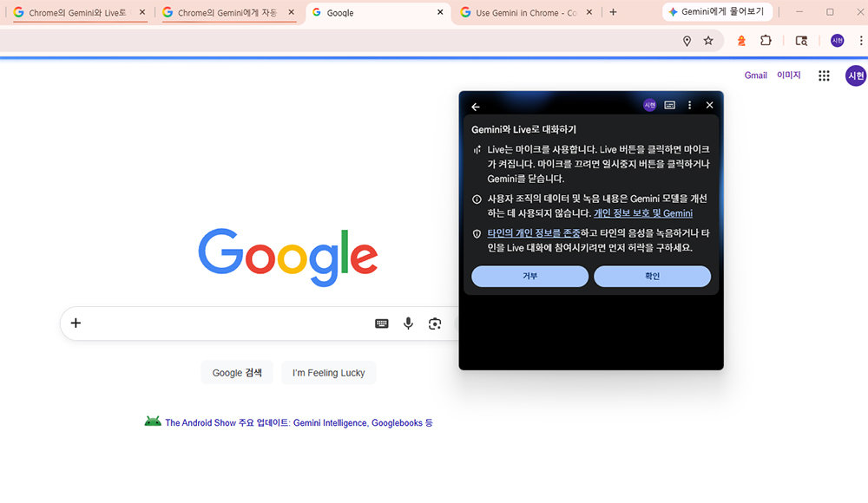Open the Google apps grid
868x503 pixels.
pyautogui.click(x=825, y=75)
